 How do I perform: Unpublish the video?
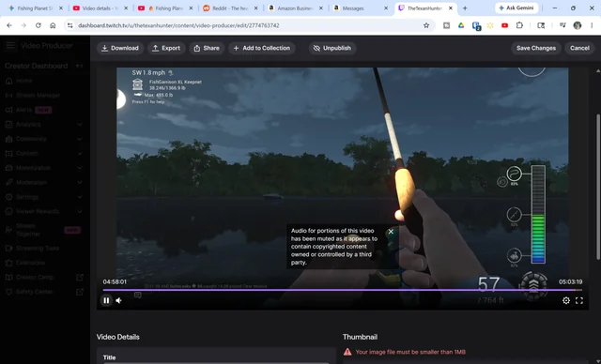click(x=332, y=48)
